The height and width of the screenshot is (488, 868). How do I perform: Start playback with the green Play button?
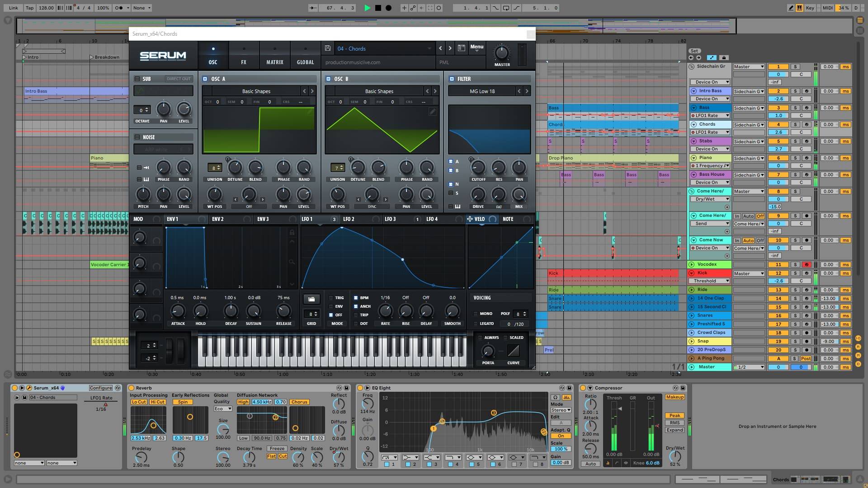coord(367,8)
